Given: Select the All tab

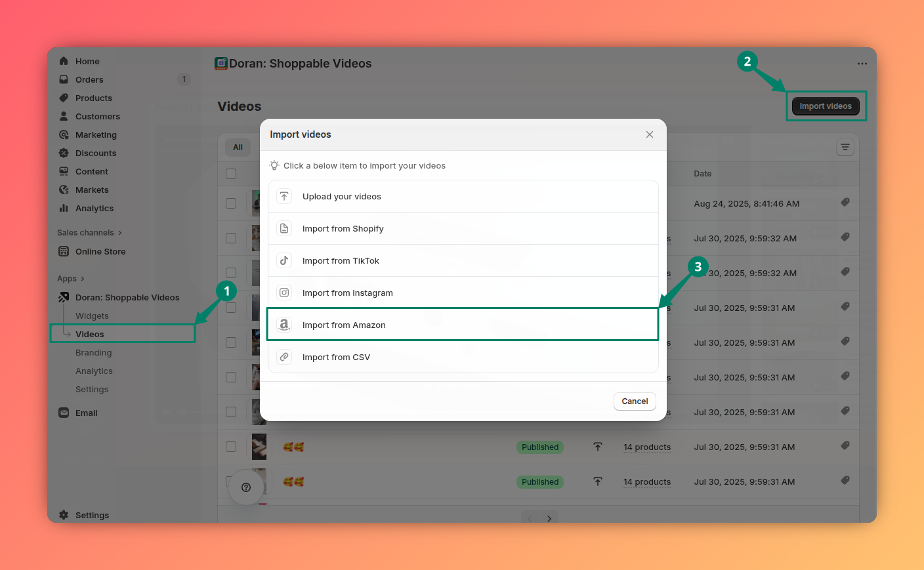Looking at the screenshot, I should tap(238, 148).
